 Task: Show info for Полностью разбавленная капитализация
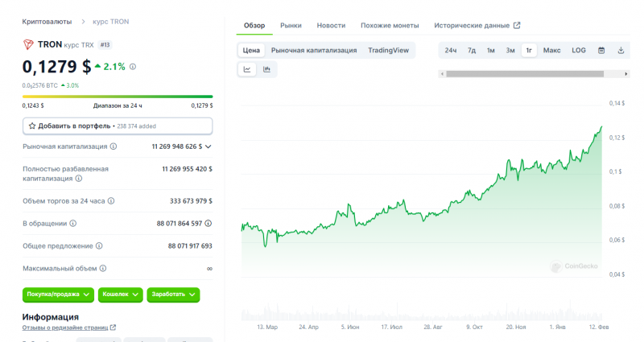[x=79, y=179]
